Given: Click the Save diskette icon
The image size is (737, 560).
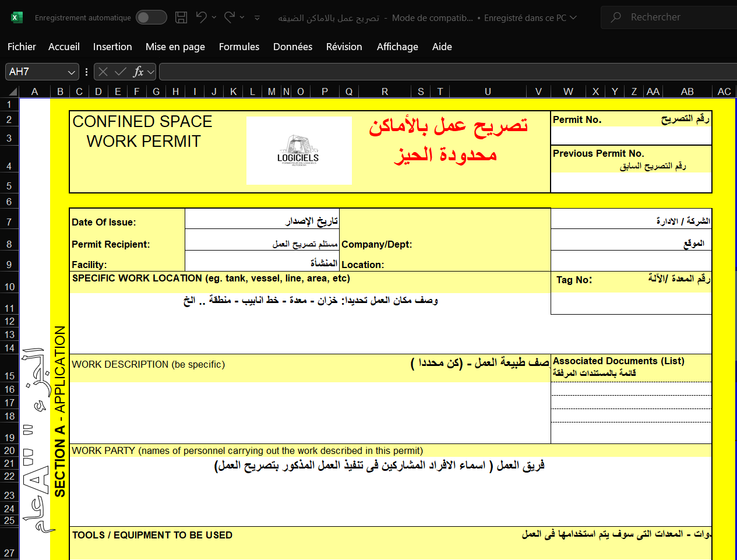Looking at the screenshot, I should pyautogui.click(x=181, y=17).
